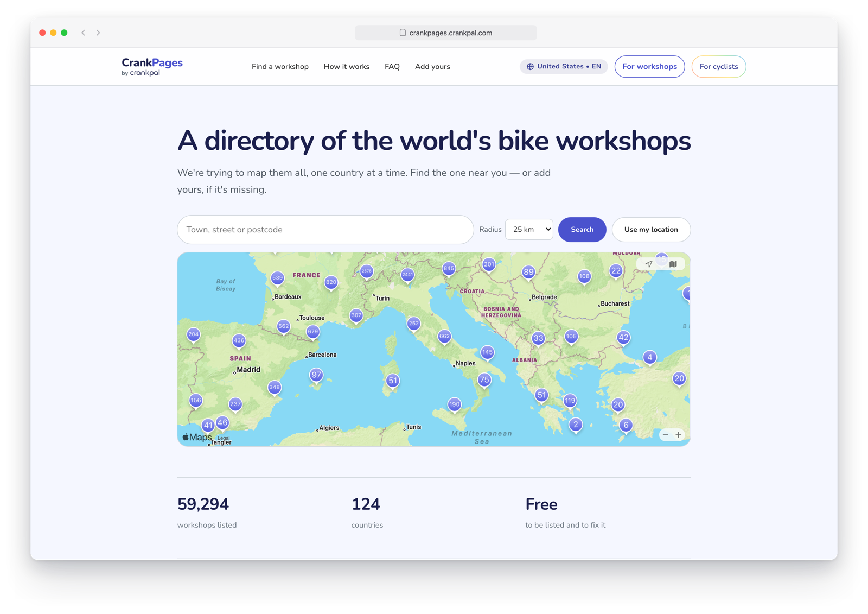Click the Apple Maps logo
The image size is (868, 614).
point(197,437)
